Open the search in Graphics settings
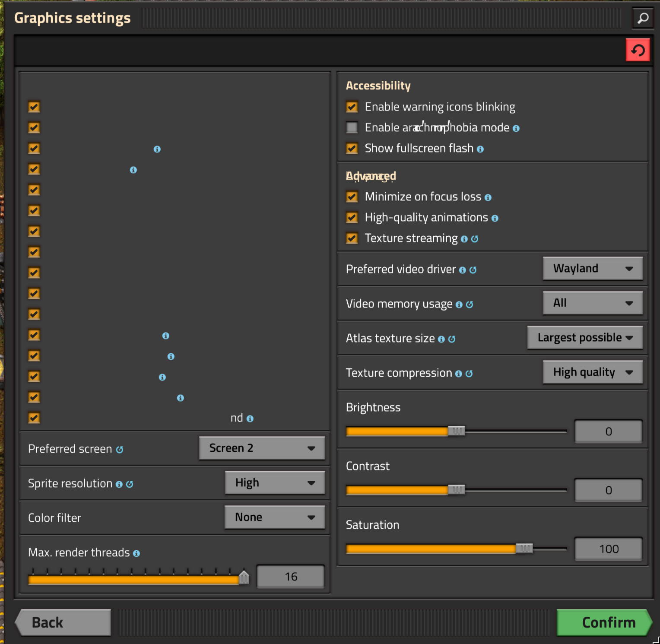660x644 pixels. click(643, 18)
